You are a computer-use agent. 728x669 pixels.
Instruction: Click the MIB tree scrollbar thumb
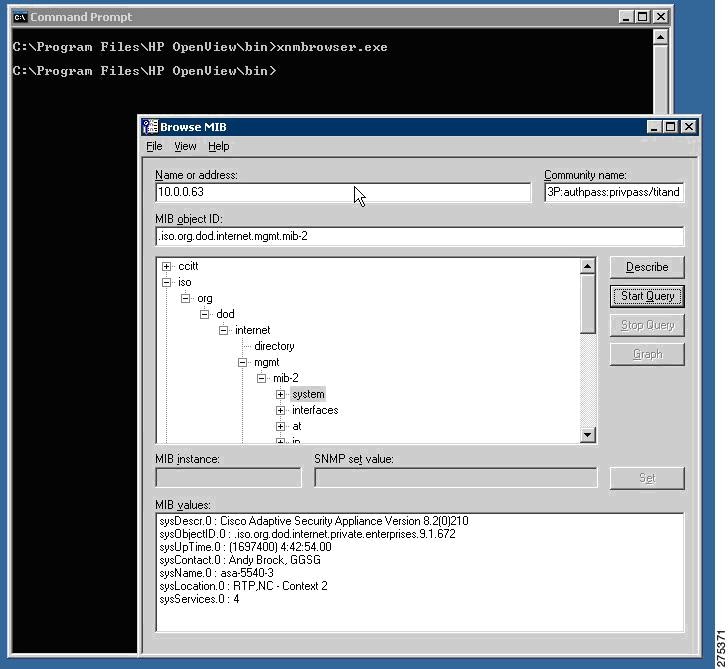pyautogui.click(x=588, y=304)
